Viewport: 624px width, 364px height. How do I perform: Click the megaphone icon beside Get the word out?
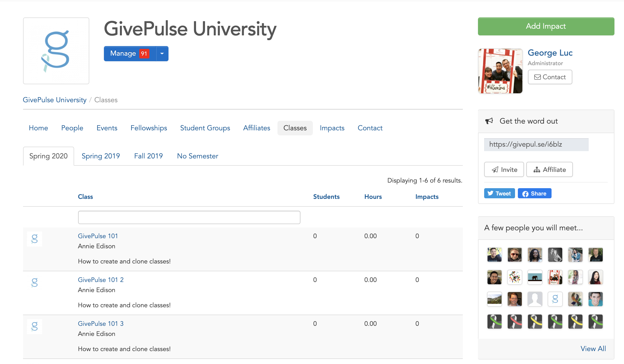pyautogui.click(x=489, y=121)
